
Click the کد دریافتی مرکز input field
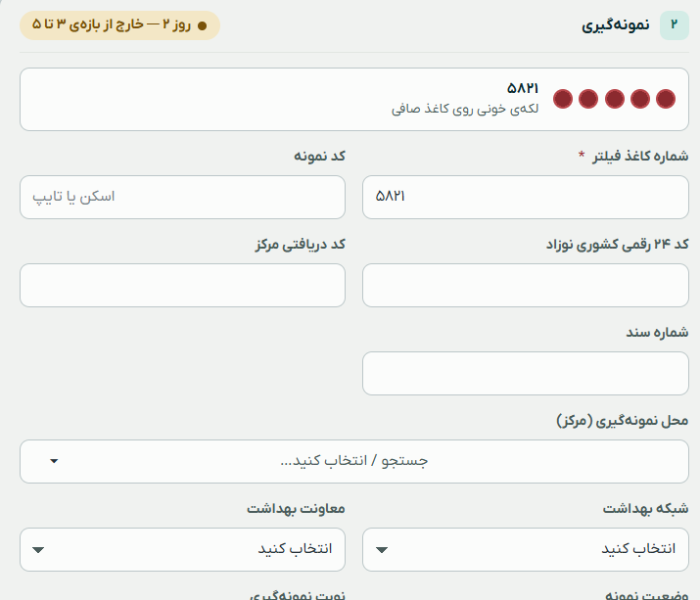(x=183, y=285)
